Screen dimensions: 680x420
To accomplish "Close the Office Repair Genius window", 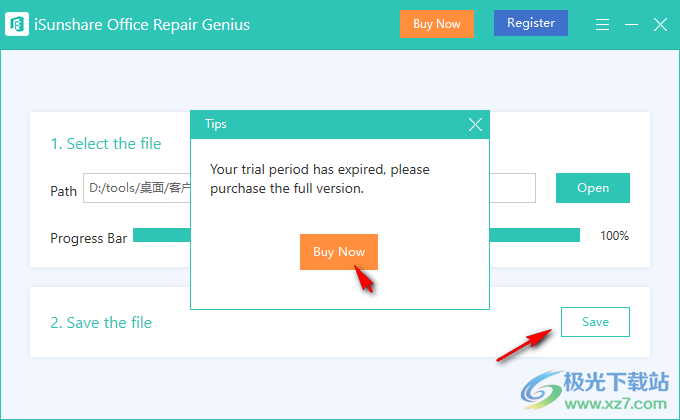I will (x=660, y=25).
